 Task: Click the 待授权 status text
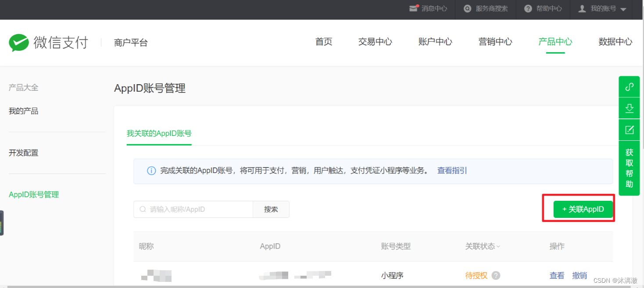coord(476,275)
